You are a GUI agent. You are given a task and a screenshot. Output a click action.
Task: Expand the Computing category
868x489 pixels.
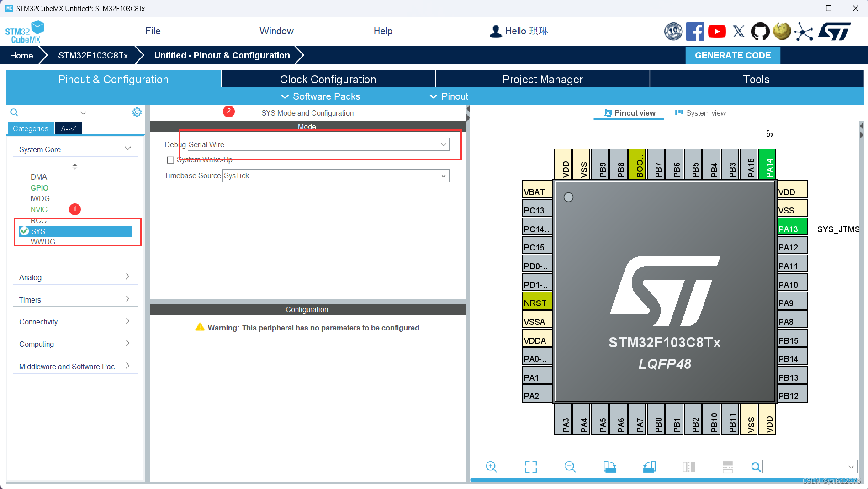click(x=75, y=344)
